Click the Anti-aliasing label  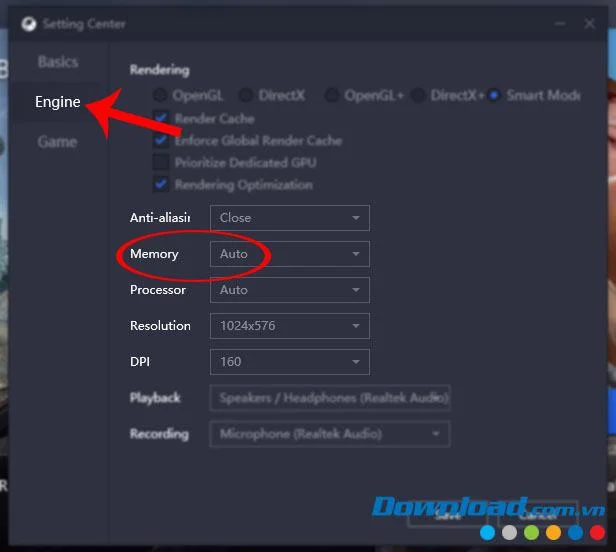[x=160, y=218]
